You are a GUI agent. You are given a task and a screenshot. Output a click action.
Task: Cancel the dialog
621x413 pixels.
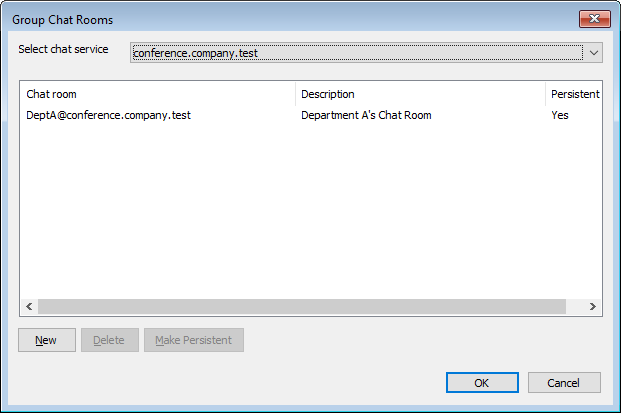click(x=564, y=382)
